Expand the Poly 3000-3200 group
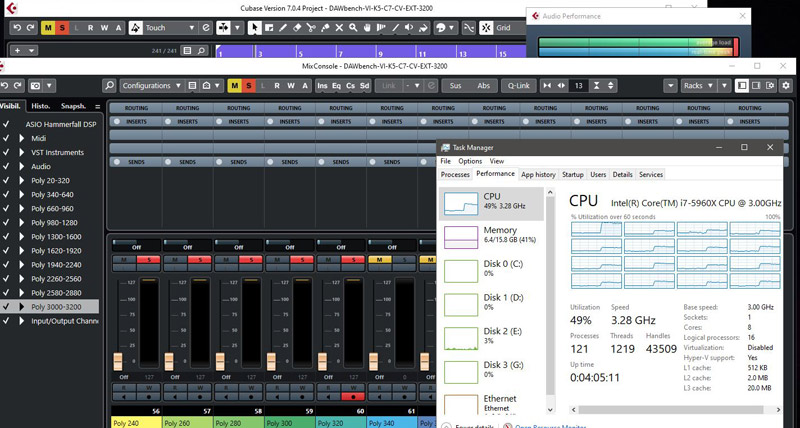Screen dimensions: 800x428 [x=21, y=307]
